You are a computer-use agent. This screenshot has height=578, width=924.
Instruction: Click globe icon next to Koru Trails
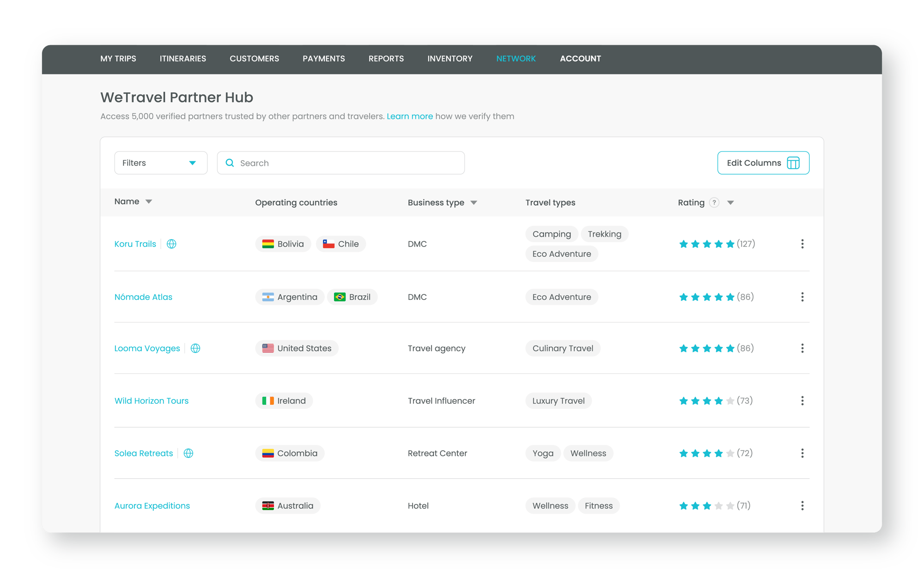(171, 244)
